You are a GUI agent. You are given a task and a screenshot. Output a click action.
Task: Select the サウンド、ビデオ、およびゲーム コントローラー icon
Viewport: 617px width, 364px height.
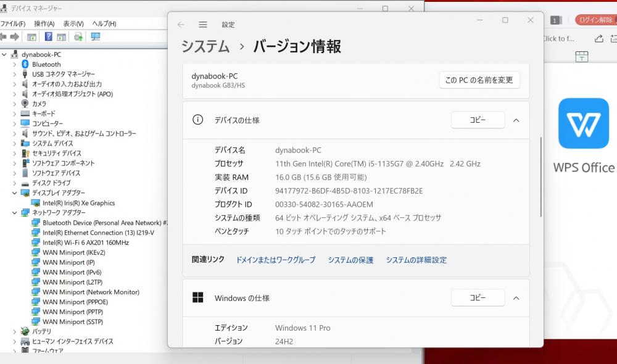(25, 133)
